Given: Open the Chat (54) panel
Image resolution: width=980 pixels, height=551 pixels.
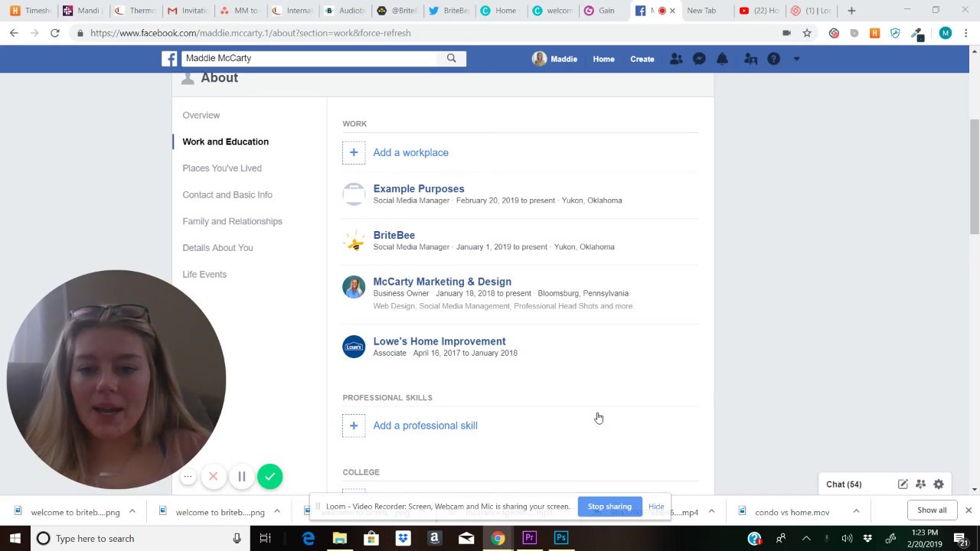Looking at the screenshot, I should pos(844,484).
